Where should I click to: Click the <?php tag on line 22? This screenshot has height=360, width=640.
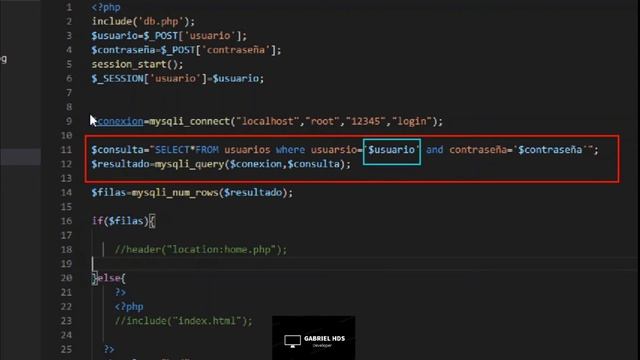129,307
